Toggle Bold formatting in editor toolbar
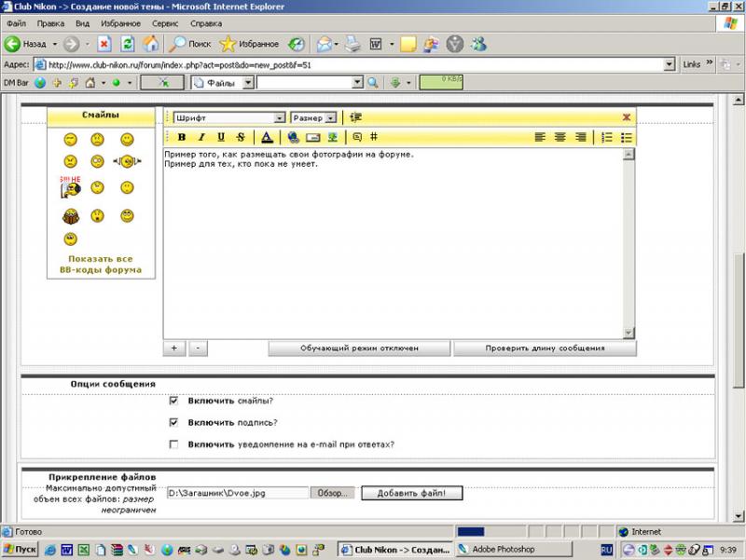Screen dimensions: 746x560 pyautogui.click(x=181, y=137)
